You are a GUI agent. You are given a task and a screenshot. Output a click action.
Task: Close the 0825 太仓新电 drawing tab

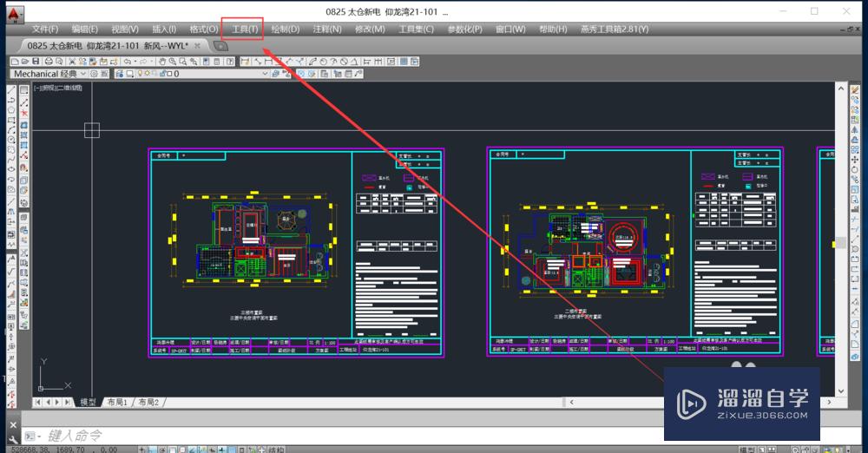pyautogui.click(x=197, y=46)
